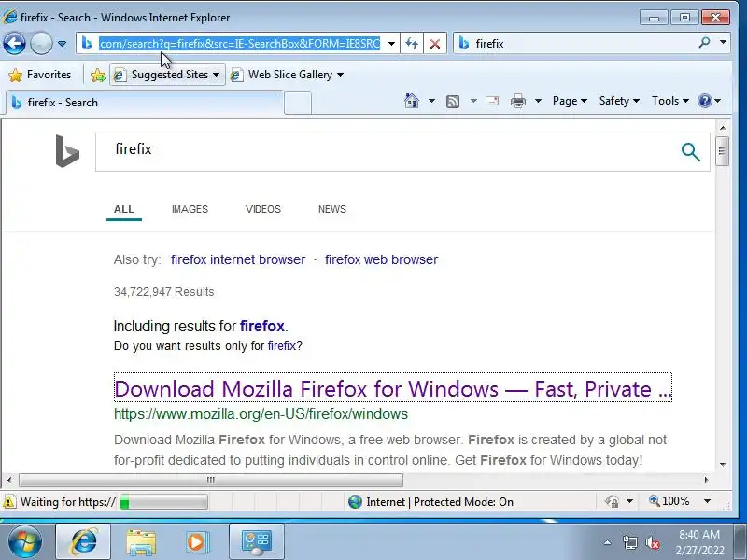This screenshot has height=560, width=747.
Task: Show hidden tray icons arrow
Action: click(x=608, y=542)
